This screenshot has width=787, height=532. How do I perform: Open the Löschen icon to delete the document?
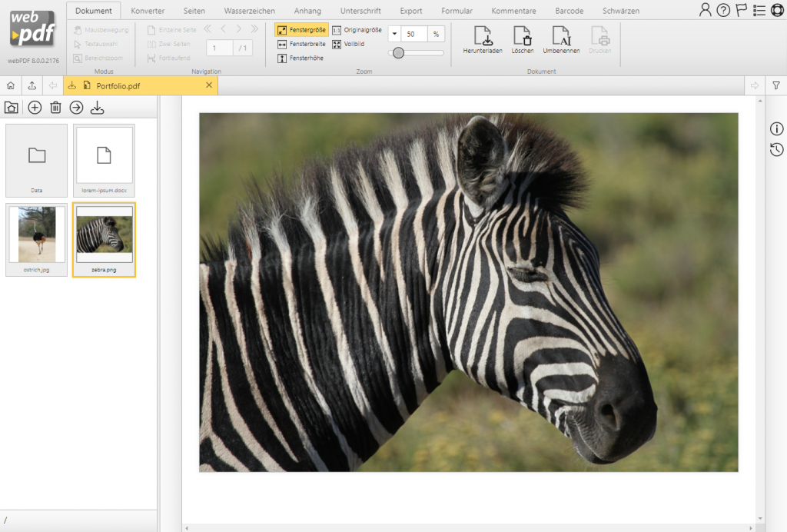coord(523,37)
